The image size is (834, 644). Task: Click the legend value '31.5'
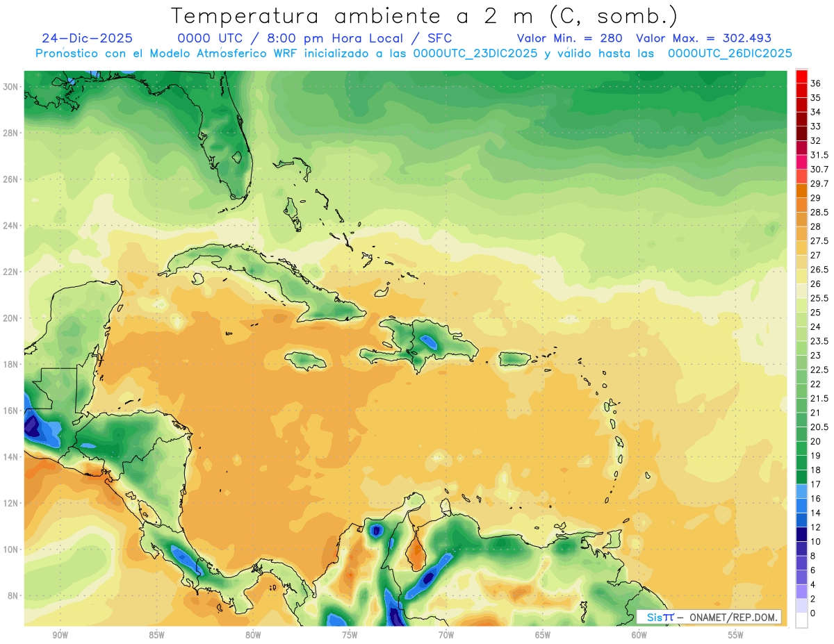[819, 155]
